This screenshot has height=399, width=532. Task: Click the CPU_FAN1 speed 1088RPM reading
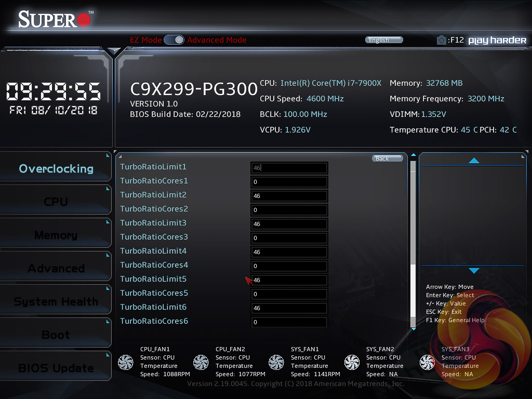(x=177, y=374)
